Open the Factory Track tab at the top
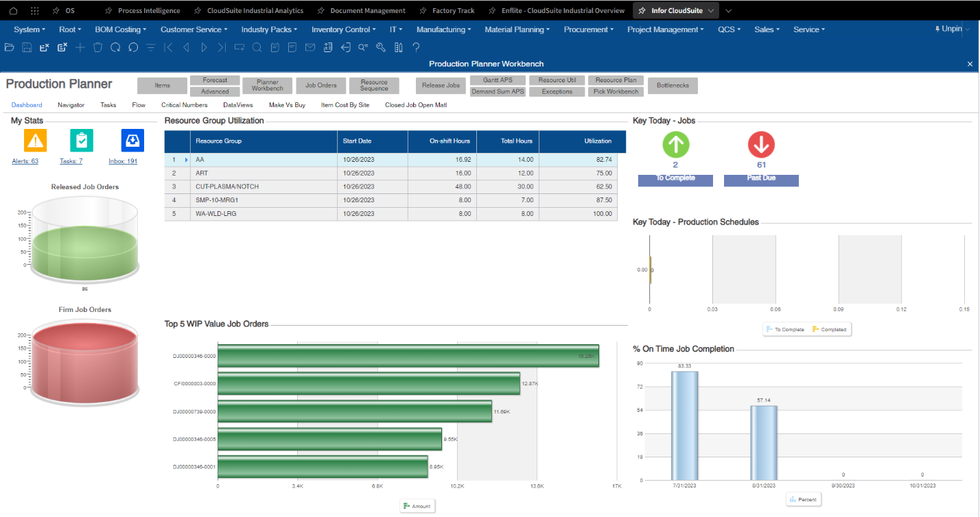 pyautogui.click(x=452, y=10)
